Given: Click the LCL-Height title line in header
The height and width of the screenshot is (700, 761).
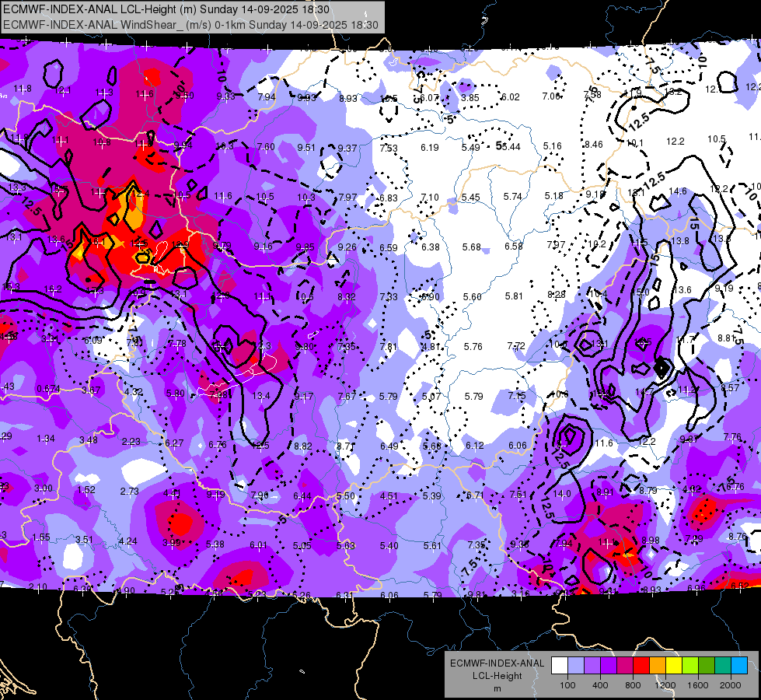Looking at the screenshot, I should point(166,9).
